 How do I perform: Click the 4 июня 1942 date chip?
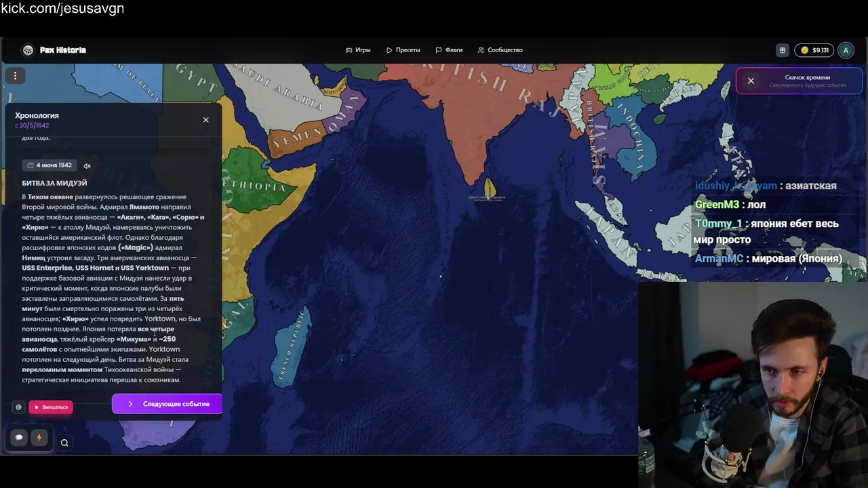click(50, 165)
